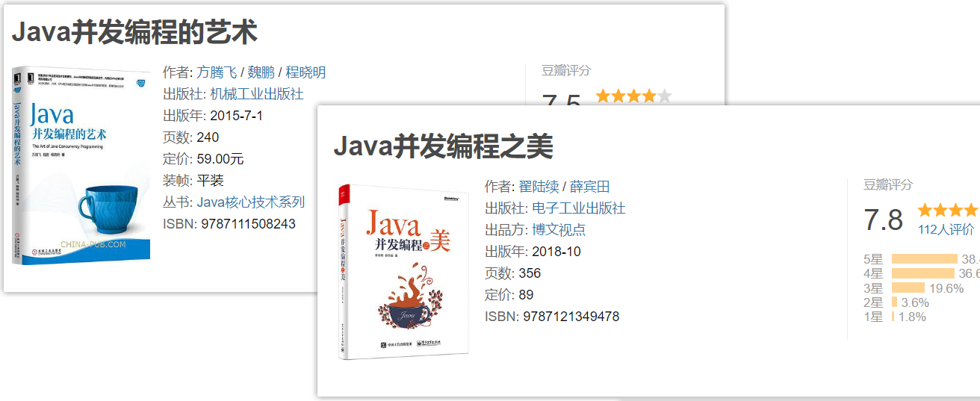
Task: Open the 112人评价 ratings link
Action: click(x=946, y=230)
